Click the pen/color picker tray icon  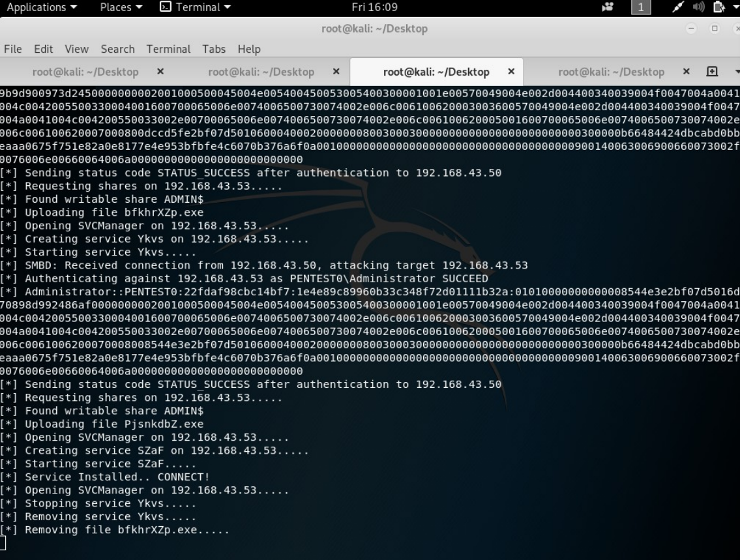pos(677,7)
